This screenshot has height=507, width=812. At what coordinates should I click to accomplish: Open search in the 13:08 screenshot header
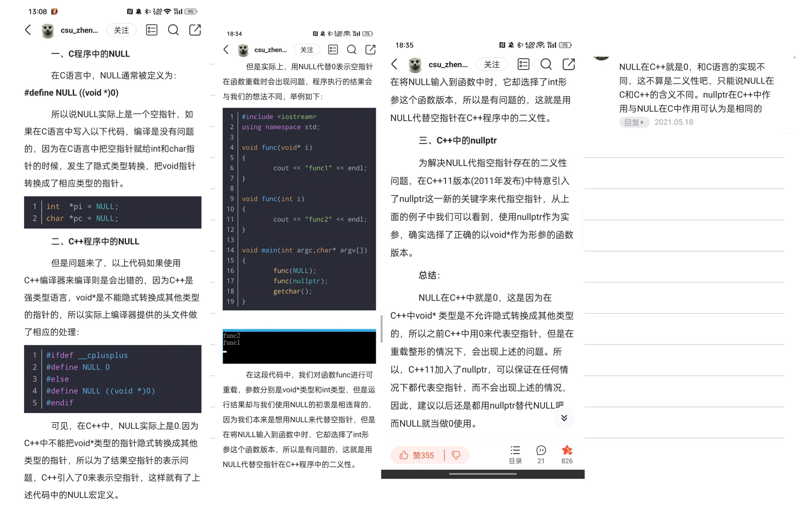tap(173, 30)
